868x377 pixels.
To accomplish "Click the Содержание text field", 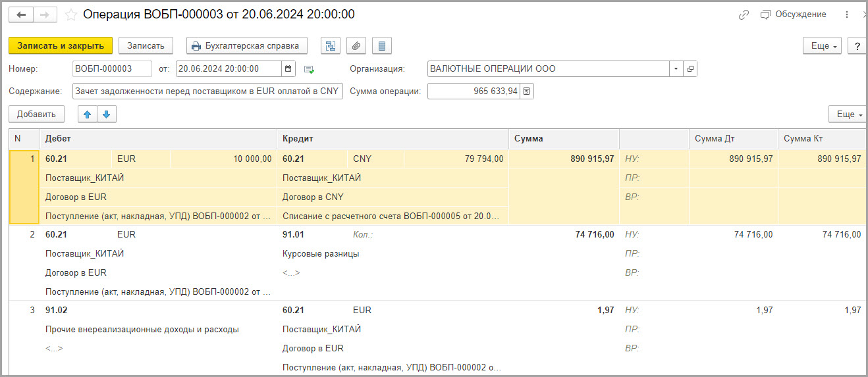I will (207, 91).
